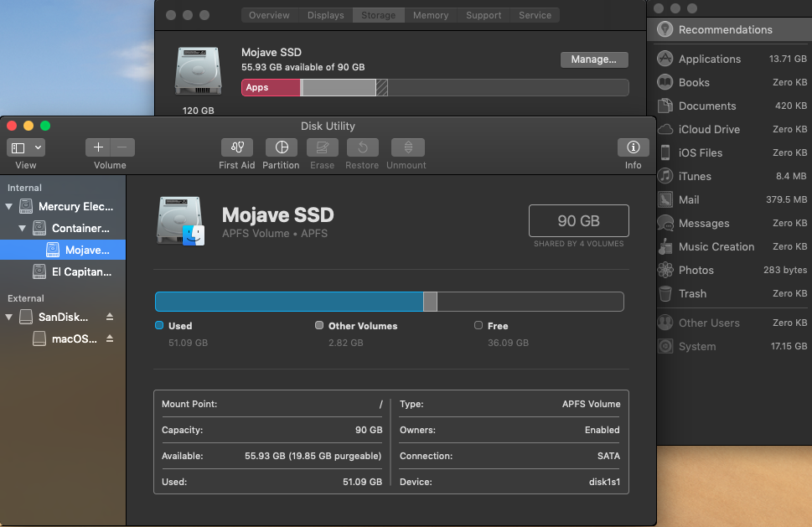Eject the macOS... volume
This screenshot has height=527, width=812.
(x=110, y=338)
